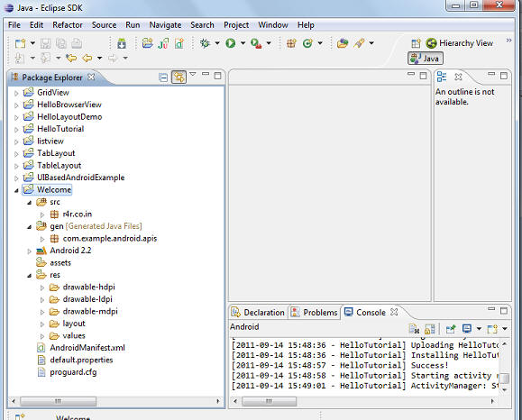
Task: Click the Open Type folder icon
Action: click(343, 43)
